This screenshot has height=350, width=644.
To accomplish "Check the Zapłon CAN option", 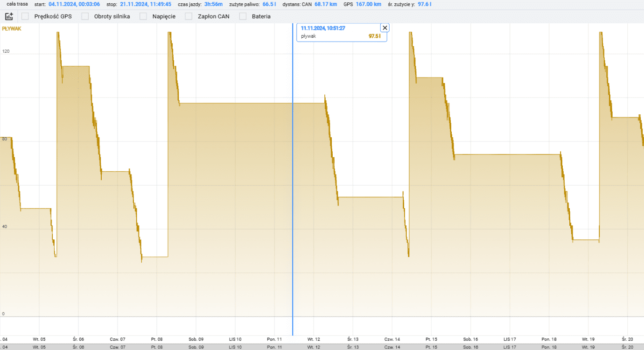I will click(x=189, y=16).
